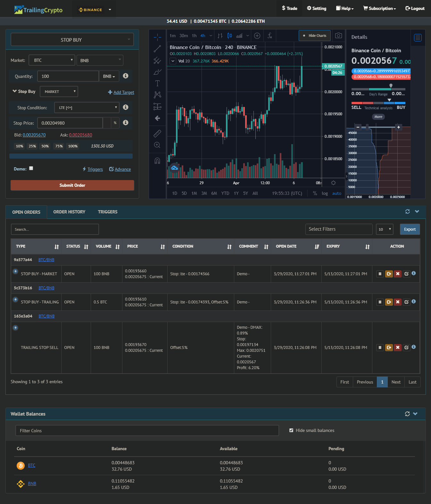
Task: Toggle the Demo checkbox
Action: (x=31, y=168)
